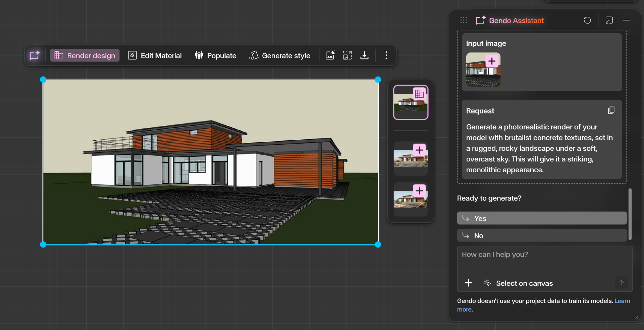644x330 pixels.
Task: Decline generation by clicking No
Action: coord(541,235)
